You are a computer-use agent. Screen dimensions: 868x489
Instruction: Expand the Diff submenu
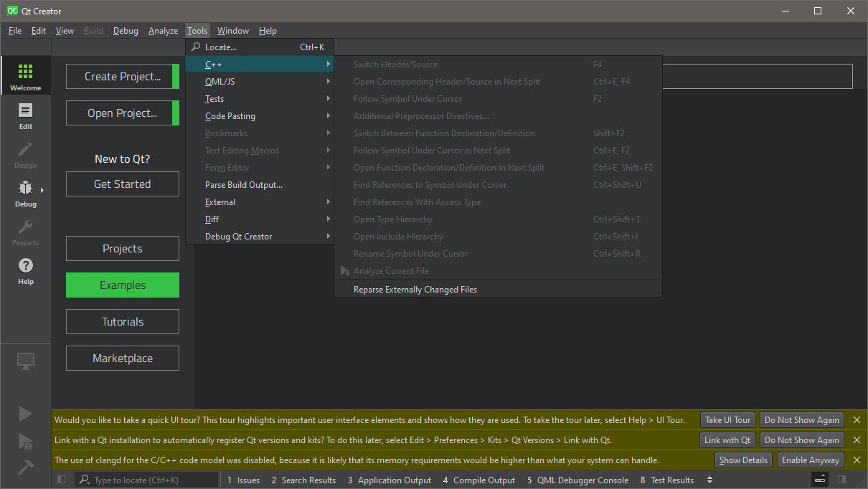(x=260, y=219)
